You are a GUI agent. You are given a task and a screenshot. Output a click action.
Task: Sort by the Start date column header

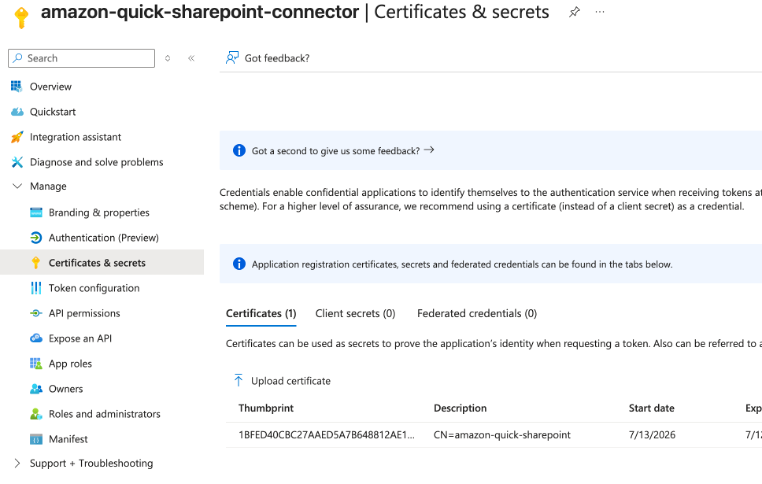651,408
